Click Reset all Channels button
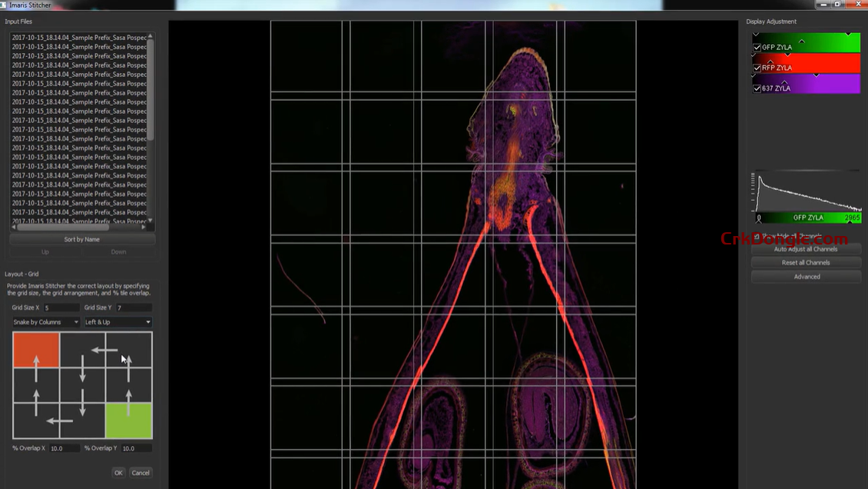Screen dimensions: 868x489 pos(806,263)
